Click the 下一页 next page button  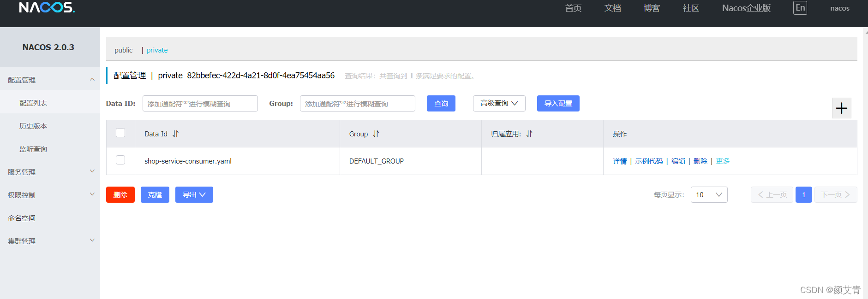(x=836, y=194)
